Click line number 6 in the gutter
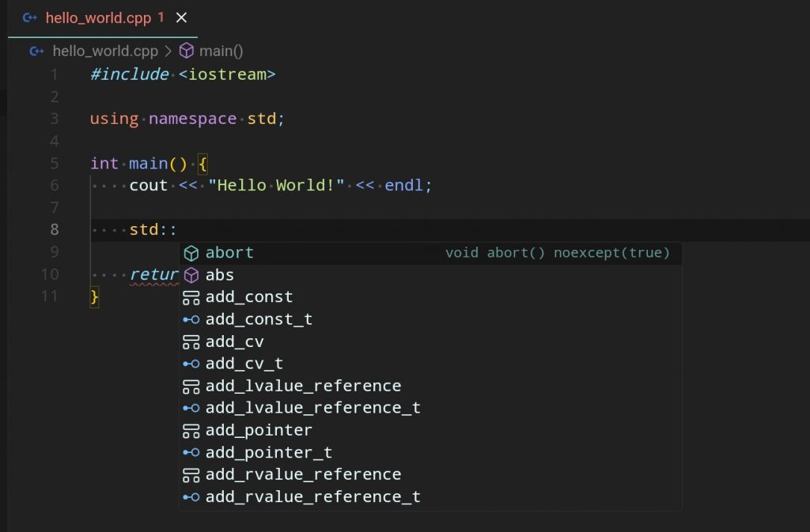810x532 pixels. tap(54, 186)
